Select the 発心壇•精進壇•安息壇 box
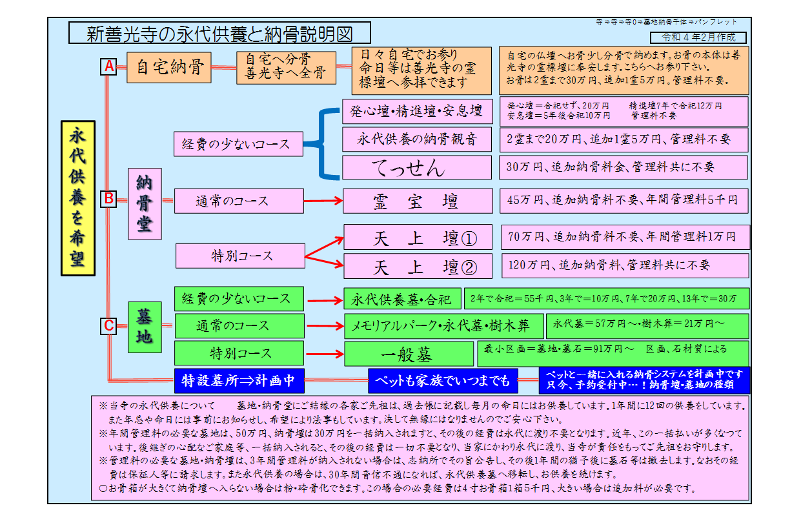Screen dimensions: 801x532 click(417, 111)
